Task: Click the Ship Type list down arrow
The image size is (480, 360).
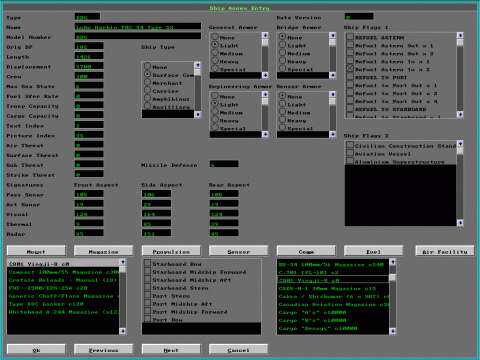Action: point(198,115)
